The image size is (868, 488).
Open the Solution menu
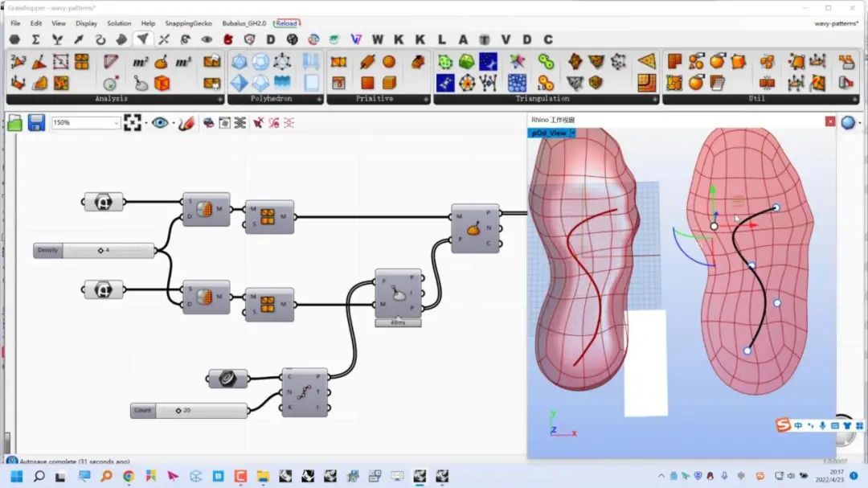click(x=119, y=23)
